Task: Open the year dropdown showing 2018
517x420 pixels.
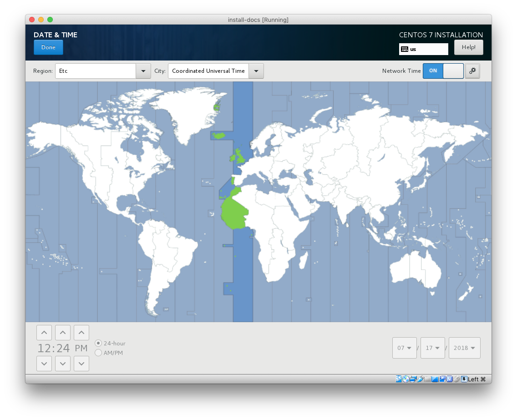Action: coord(465,348)
